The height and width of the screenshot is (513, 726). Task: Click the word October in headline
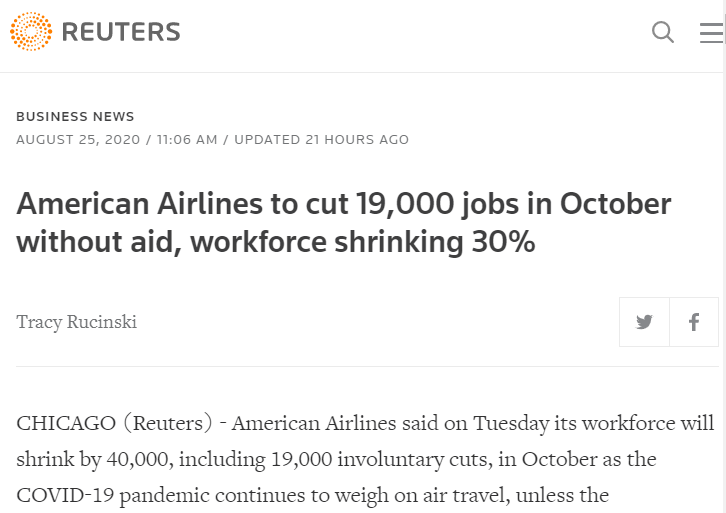pyautogui.click(x=615, y=204)
